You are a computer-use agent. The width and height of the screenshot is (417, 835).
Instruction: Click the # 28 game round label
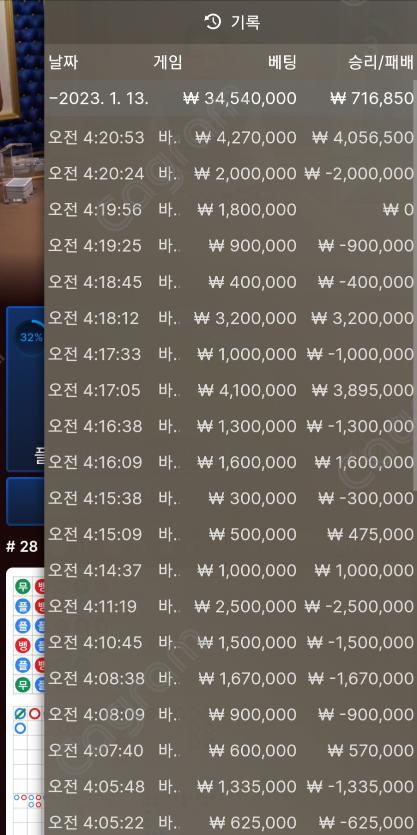(x=22, y=547)
